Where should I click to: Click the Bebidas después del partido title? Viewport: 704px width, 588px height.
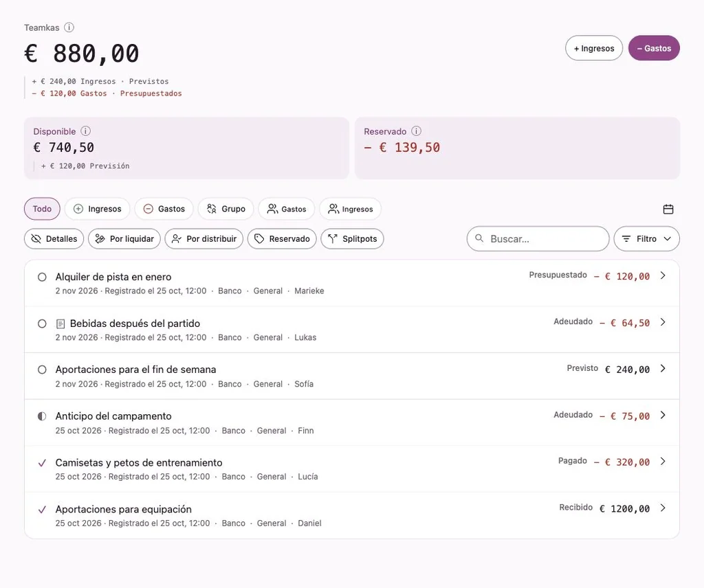(x=135, y=324)
